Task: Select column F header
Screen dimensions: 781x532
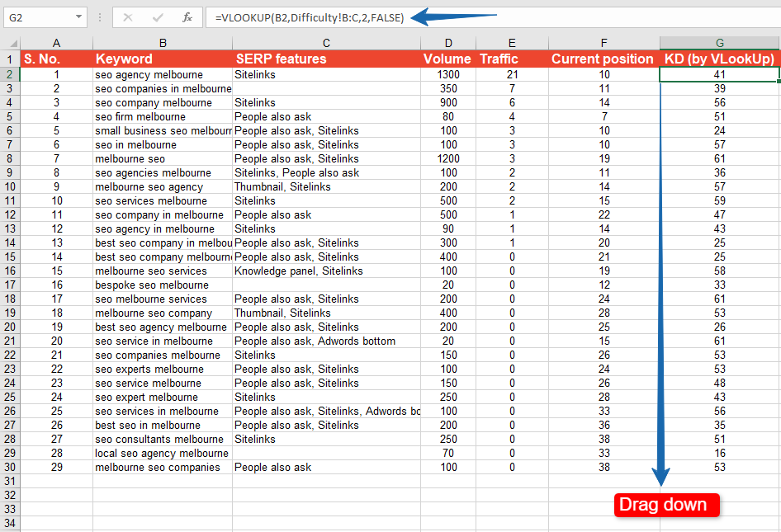Action: click(603, 43)
